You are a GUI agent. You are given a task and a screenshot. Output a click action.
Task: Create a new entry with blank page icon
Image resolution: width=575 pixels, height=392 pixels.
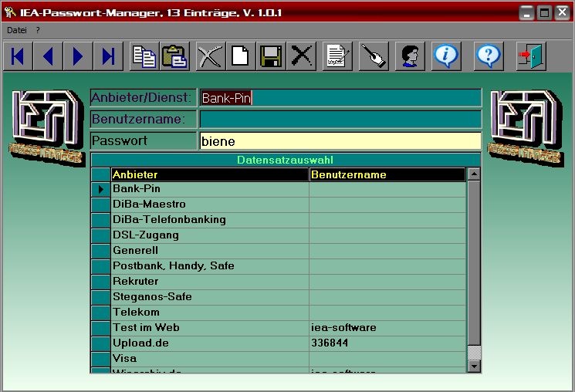tap(241, 56)
